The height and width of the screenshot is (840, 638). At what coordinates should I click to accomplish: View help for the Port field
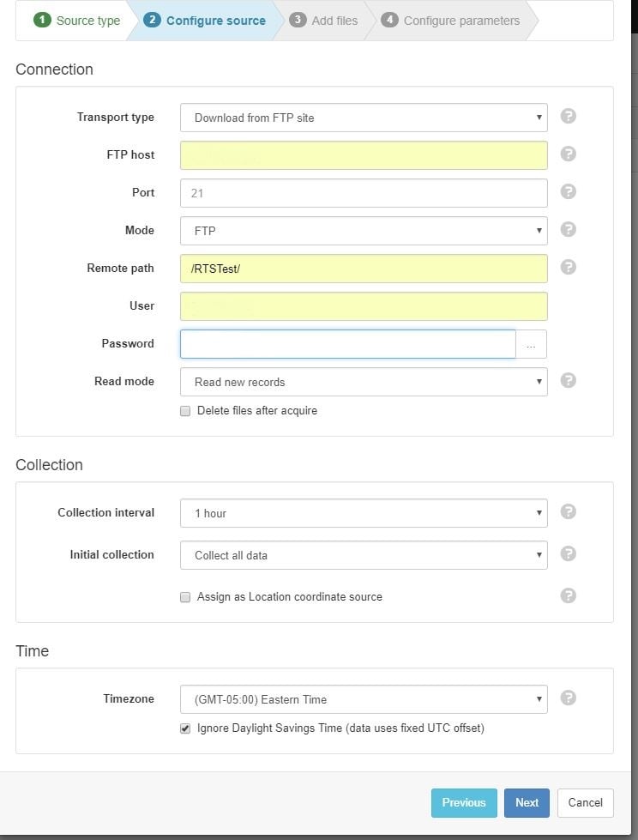tap(568, 191)
